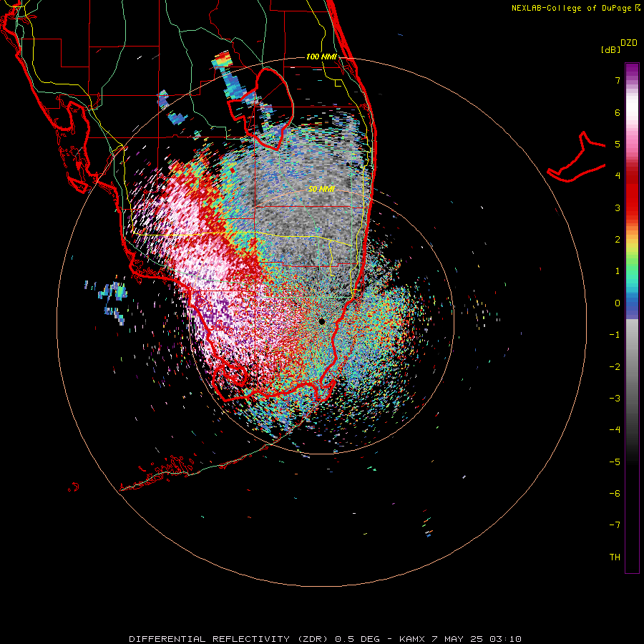Select the -6 value on color scale

(x=615, y=494)
